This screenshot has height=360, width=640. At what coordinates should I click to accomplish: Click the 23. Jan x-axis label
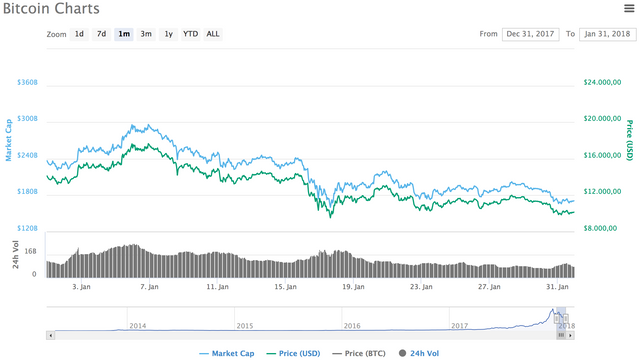421,287
